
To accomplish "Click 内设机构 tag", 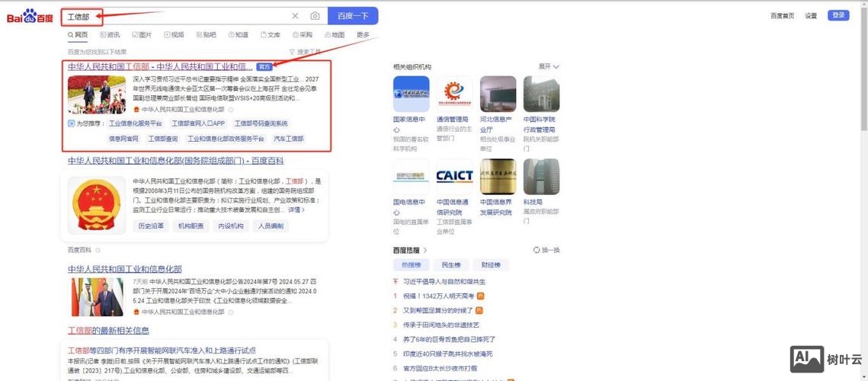I will (231, 226).
